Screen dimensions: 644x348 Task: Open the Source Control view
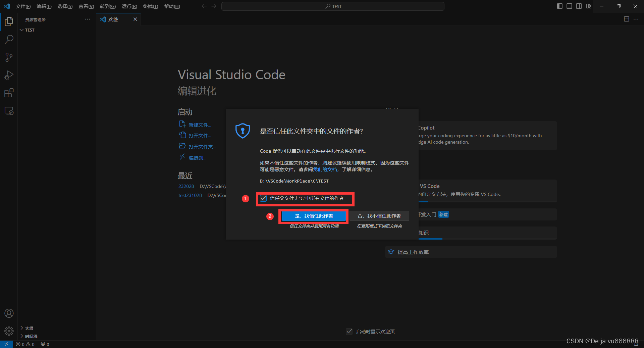pyautogui.click(x=9, y=57)
